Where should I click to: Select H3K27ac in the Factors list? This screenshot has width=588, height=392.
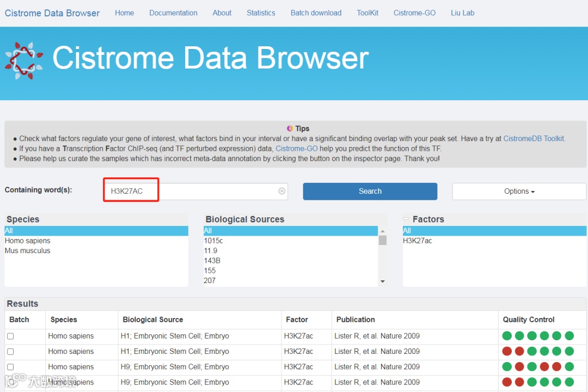pos(494,241)
